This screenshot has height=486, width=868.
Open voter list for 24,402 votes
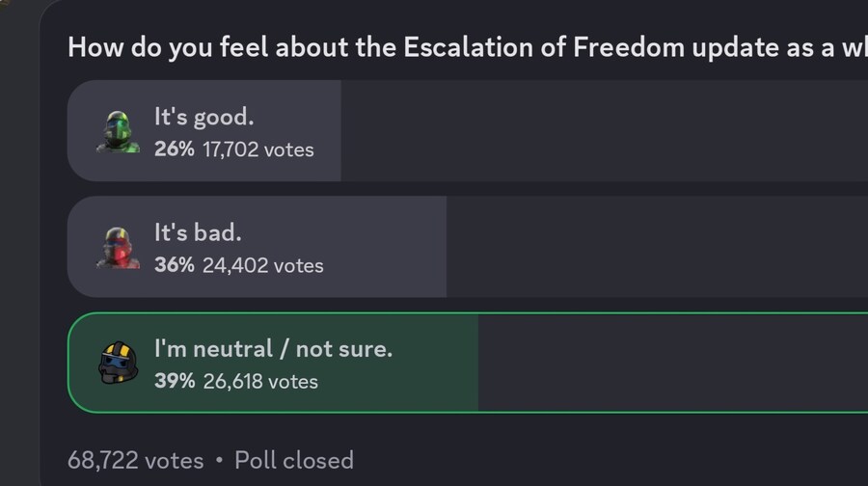tap(262, 265)
